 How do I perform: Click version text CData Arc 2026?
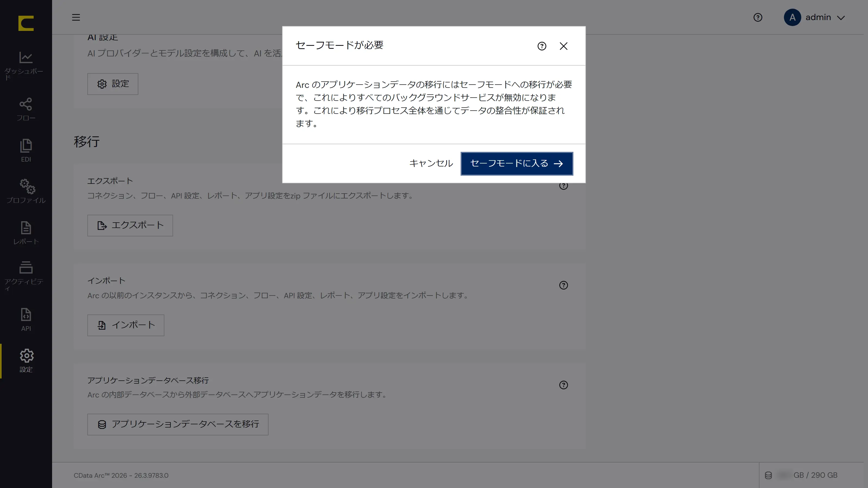pyautogui.click(x=121, y=475)
